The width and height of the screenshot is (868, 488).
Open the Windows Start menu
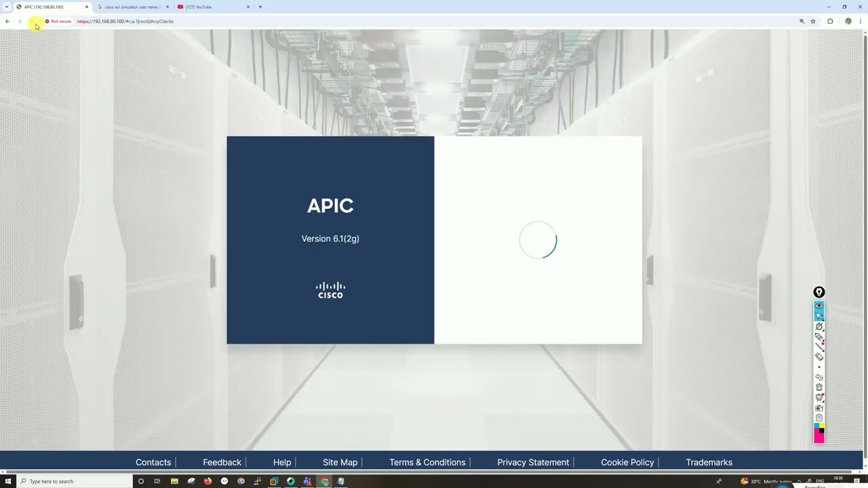click(8, 481)
